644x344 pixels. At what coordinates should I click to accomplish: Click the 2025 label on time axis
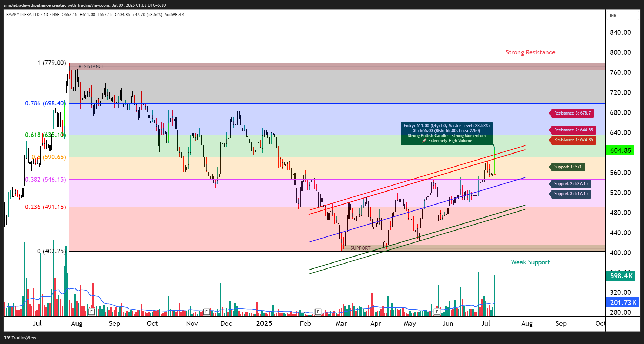click(264, 323)
